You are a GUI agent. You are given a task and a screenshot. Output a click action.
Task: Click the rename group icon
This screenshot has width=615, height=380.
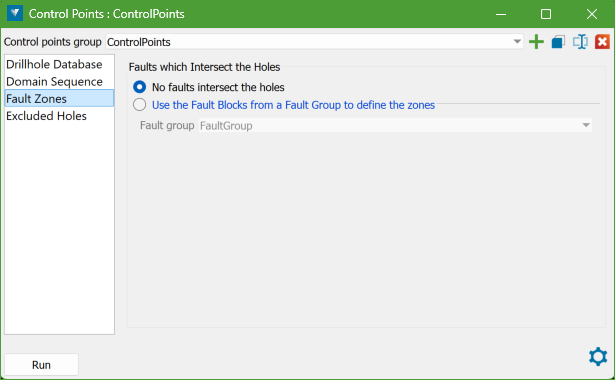pyautogui.click(x=580, y=42)
